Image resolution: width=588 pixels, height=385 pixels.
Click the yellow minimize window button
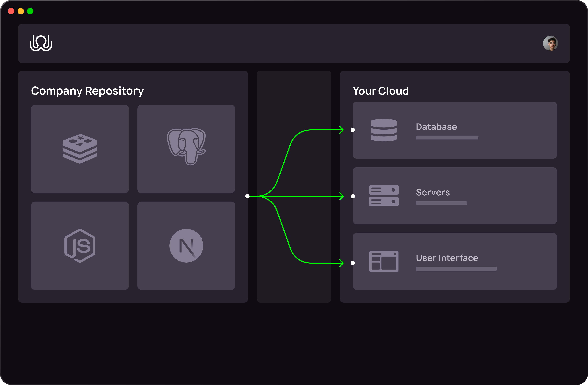click(x=21, y=11)
